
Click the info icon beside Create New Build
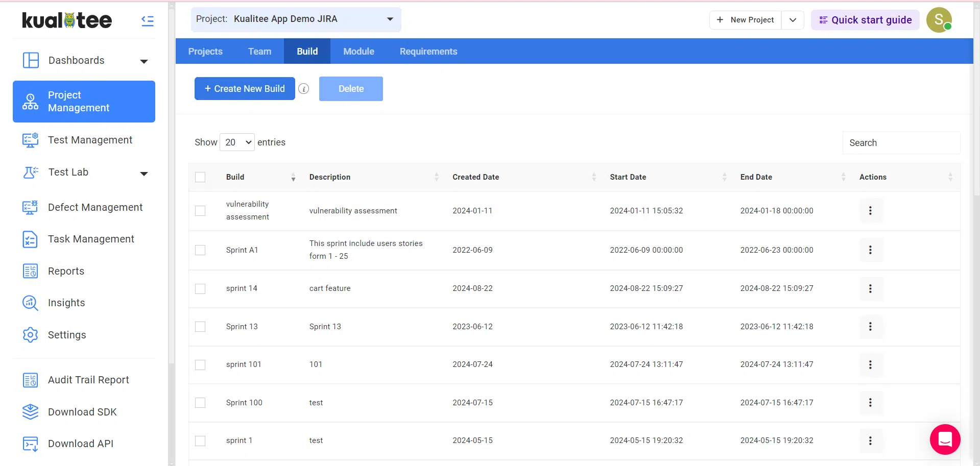click(x=304, y=89)
